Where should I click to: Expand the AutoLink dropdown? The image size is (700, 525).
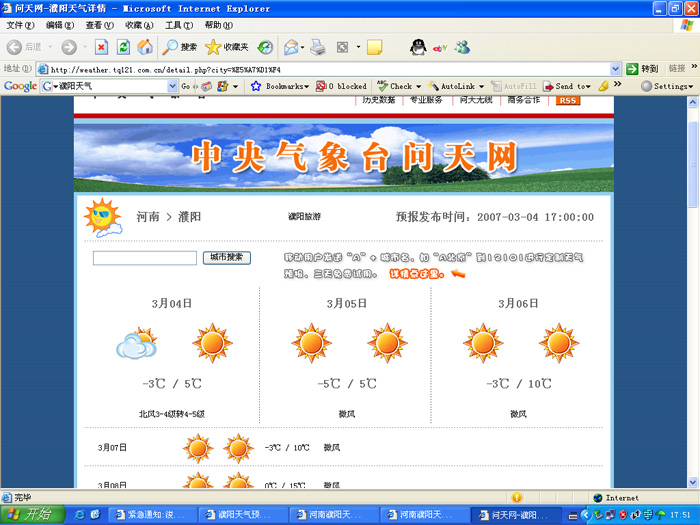tap(481, 86)
